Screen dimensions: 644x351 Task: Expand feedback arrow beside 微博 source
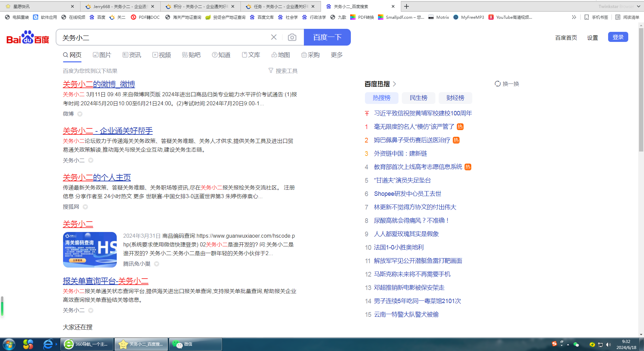[x=80, y=114]
